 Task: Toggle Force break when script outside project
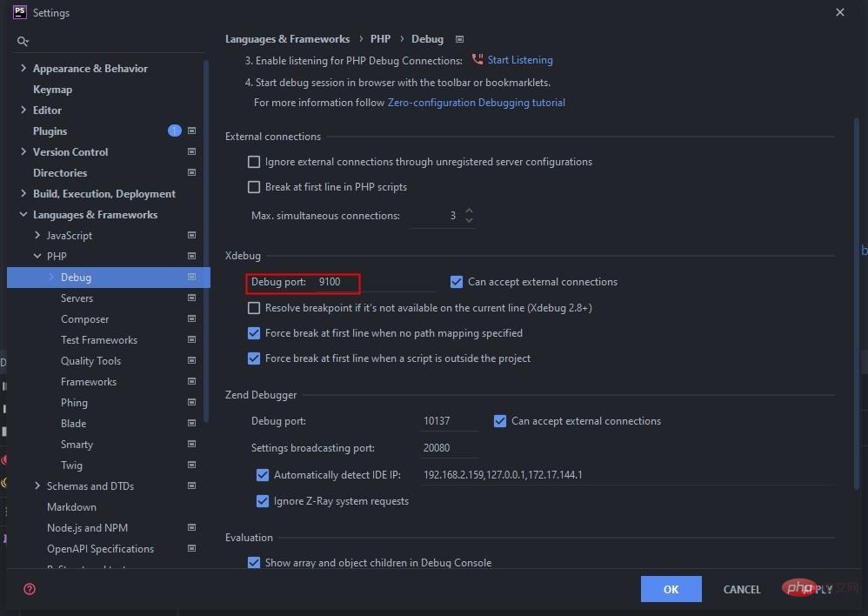click(254, 358)
